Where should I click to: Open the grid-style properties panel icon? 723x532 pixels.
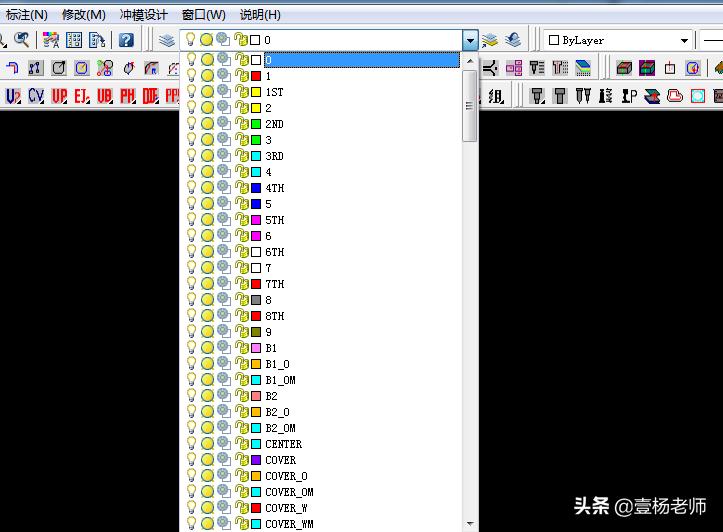74,41
